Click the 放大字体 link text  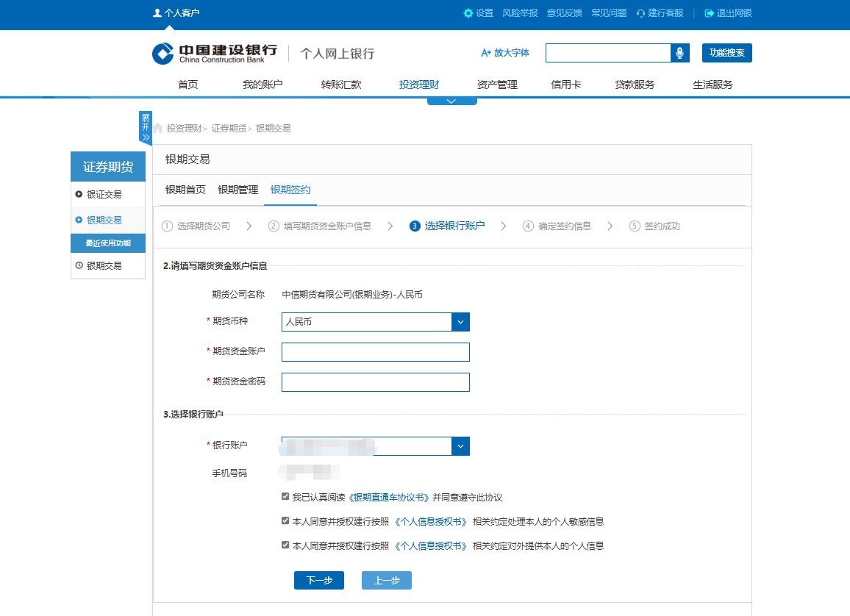point(512,52)
